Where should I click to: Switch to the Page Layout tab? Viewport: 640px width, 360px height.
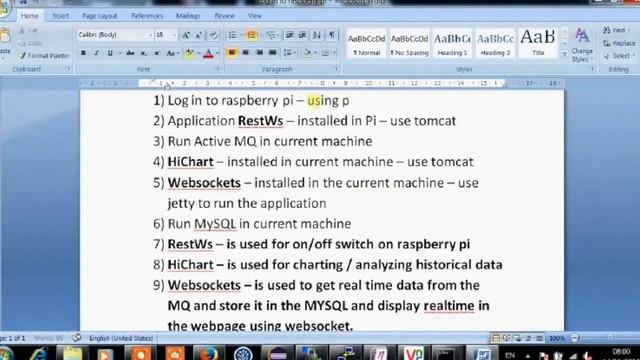(x=100, y=16)
